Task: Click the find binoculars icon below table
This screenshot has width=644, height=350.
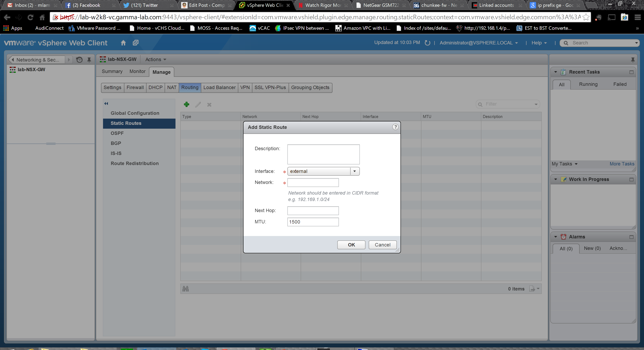Action: 186,289
